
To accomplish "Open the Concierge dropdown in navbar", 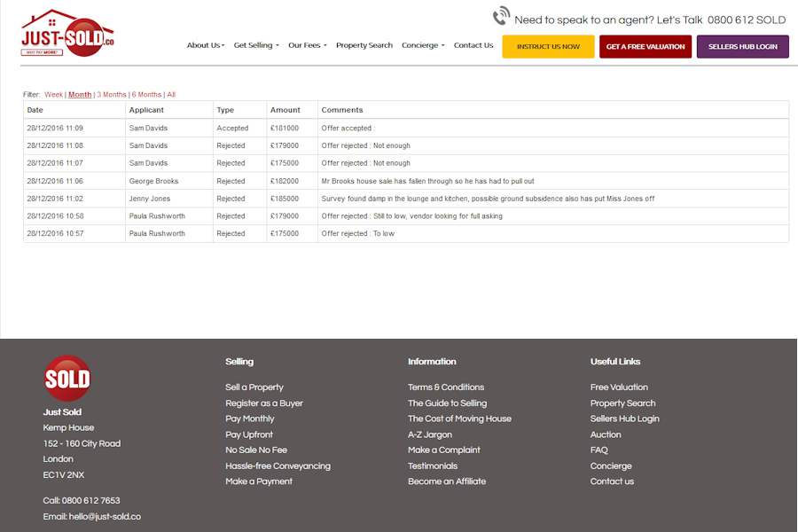I will pos(423,45).
